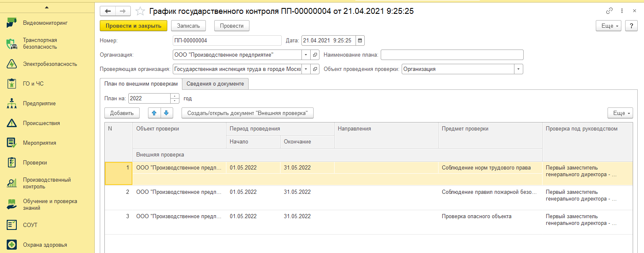Move row up with blue arrow
The width and height of the screenshot is (644, 253).
tap(154, 113)
